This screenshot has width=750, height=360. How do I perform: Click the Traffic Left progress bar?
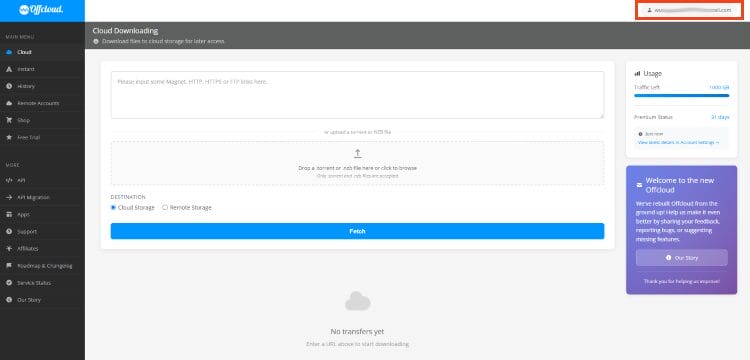tap(682, 96)
